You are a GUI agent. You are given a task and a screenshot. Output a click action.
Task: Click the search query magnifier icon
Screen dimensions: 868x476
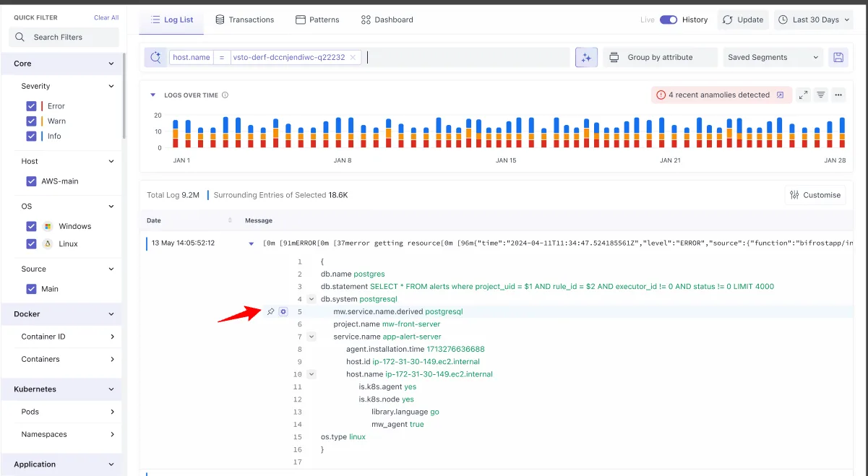point(155,57)
